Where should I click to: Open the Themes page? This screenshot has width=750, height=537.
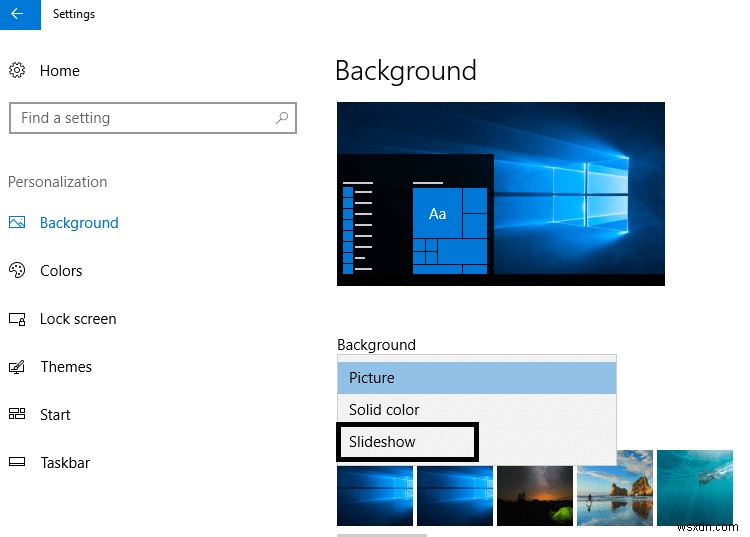(66, 367)
